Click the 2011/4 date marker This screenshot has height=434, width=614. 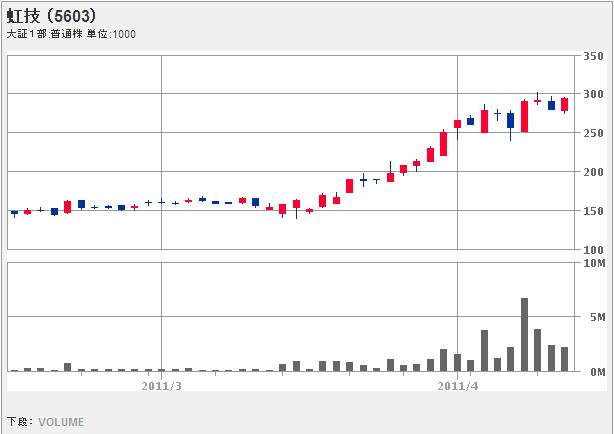(458, 384)
